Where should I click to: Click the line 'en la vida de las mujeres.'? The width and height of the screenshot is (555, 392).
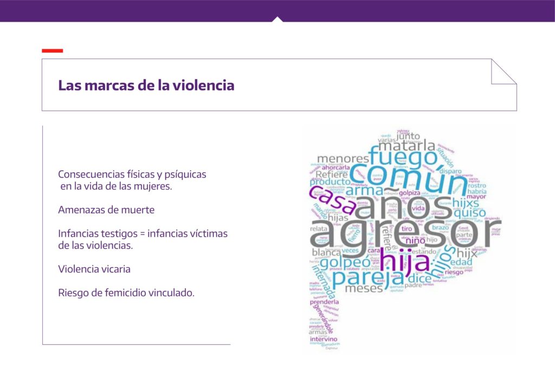click(116, 186)
